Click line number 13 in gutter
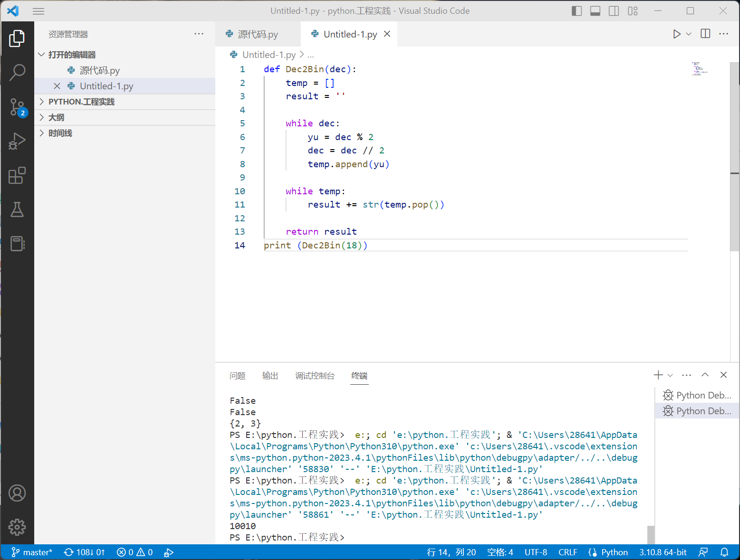 [x=240, y=232]
